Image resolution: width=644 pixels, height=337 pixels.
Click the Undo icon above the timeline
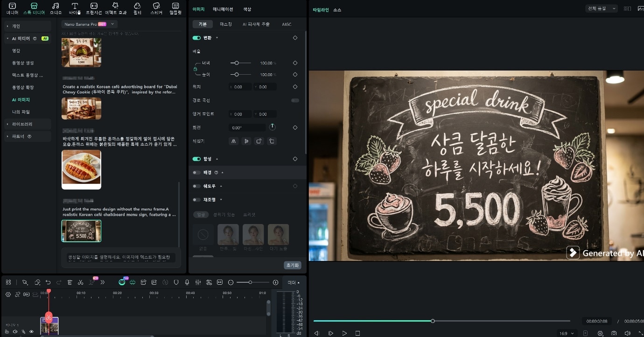(x=49, y=282)
